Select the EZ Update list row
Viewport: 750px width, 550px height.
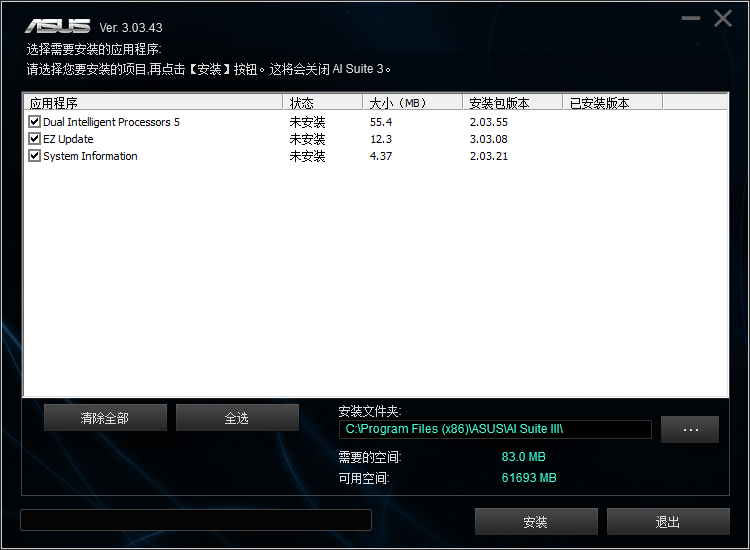[x=375, y=139]
